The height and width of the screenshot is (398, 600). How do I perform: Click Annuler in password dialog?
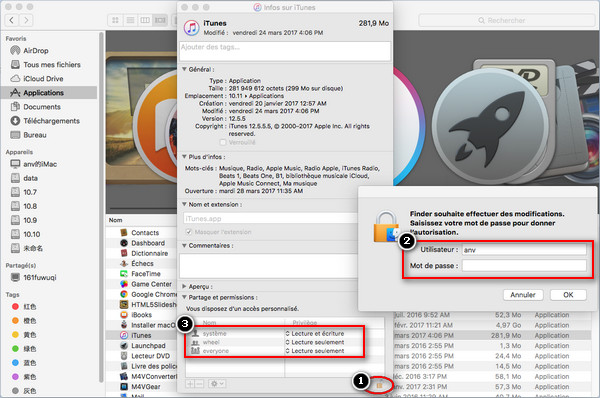[523, 295]
